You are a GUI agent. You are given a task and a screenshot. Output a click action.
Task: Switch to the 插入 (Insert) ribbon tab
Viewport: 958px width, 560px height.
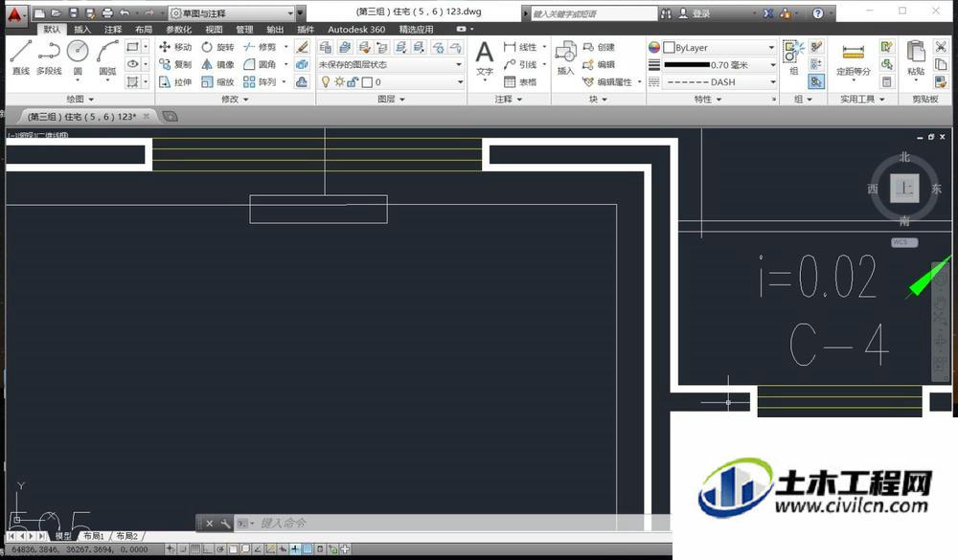pos(81,30)
